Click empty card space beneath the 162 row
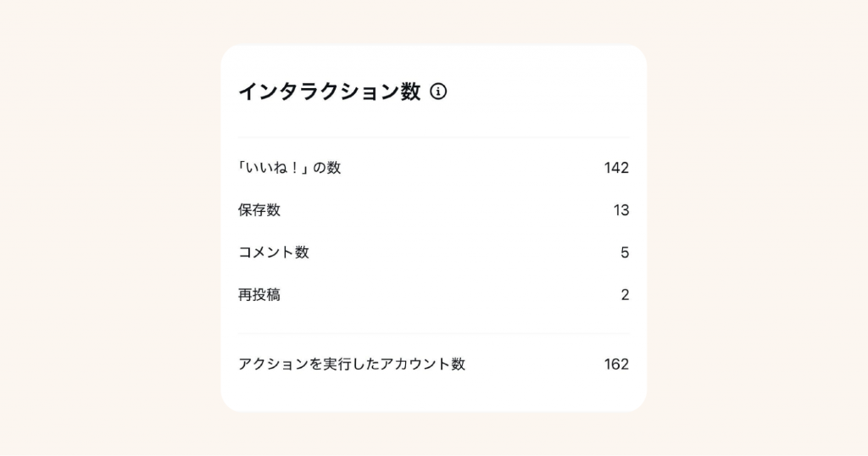The width and height of the screenshot is (868, 456). click(x=434, y=394)
